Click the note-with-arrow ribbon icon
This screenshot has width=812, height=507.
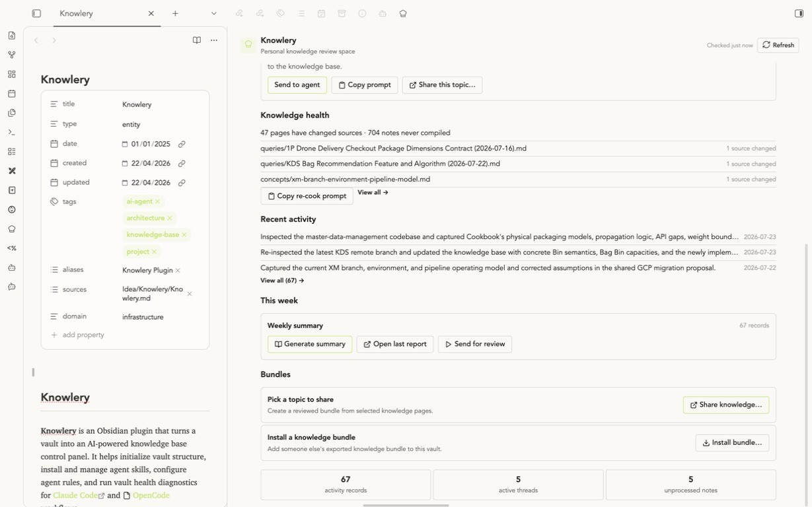tap(12, 190)
